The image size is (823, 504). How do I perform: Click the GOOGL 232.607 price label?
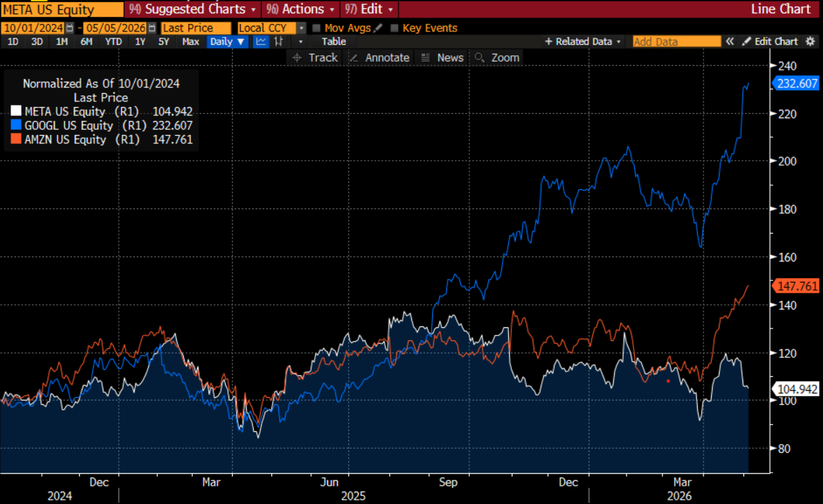796,83
